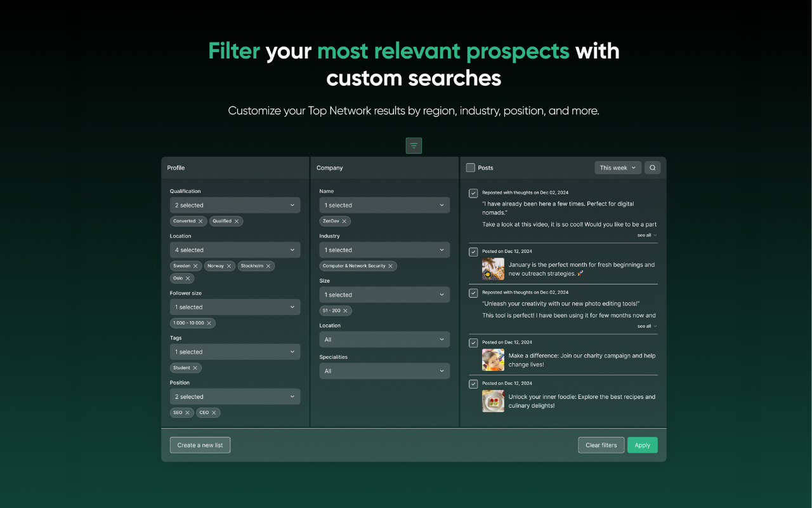Click the filter icon above the panels
The image size is (812, 508).
414,145
